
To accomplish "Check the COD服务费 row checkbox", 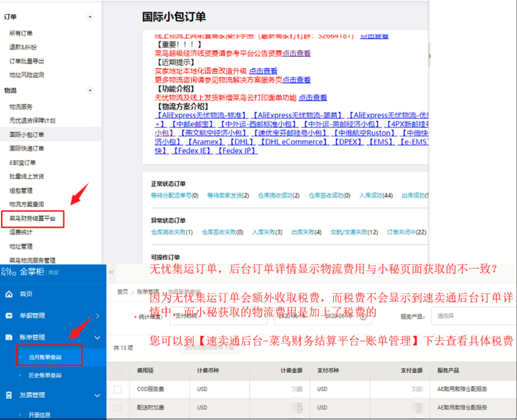I will tap(118, 389).
